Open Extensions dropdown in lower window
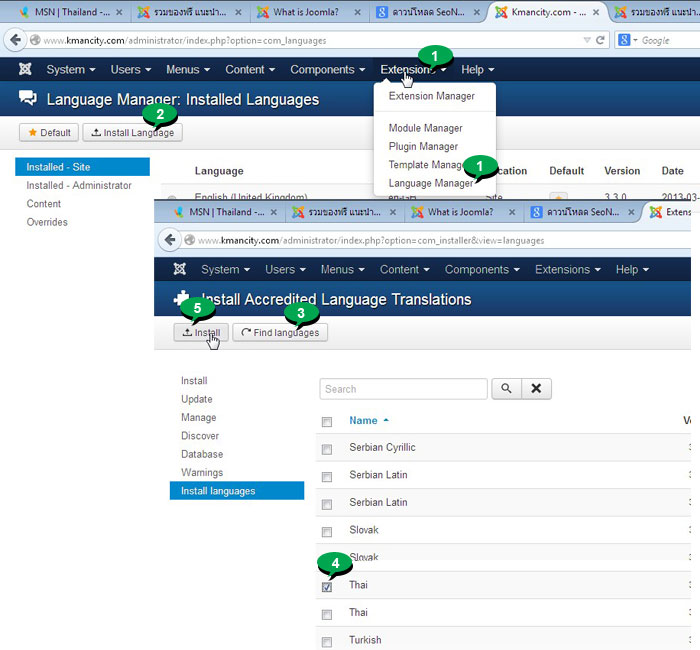700x650 pixels. pyautogui.click(x=568, y=270)
